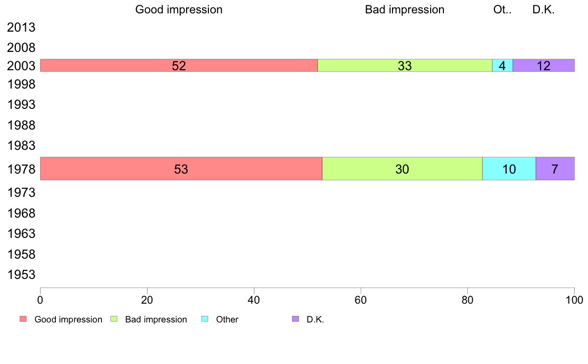588x364 pixels.
Task: Click the 1953 year label on the axis
Action: (21, 275)
